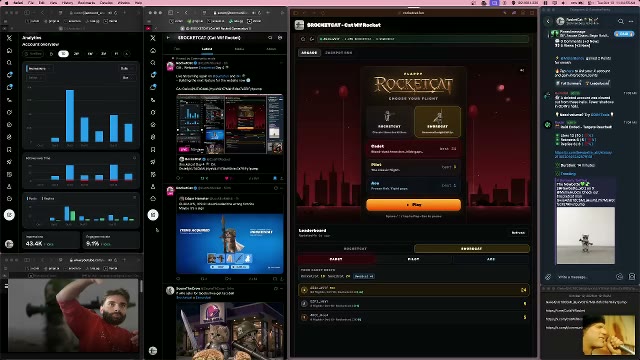Filter leaderboard by ACE
Viewport: 640px width, 360px height.
pyautogui.click(x=491, y=259)
